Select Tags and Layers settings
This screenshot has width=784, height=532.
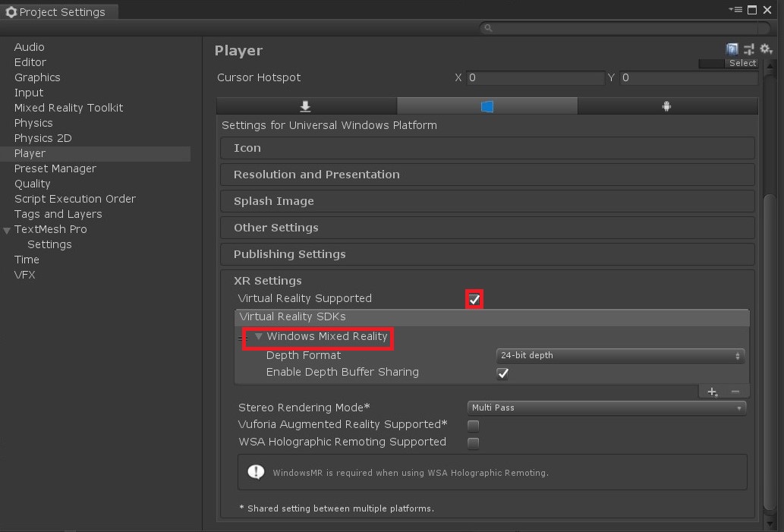[x=58, y=214]
